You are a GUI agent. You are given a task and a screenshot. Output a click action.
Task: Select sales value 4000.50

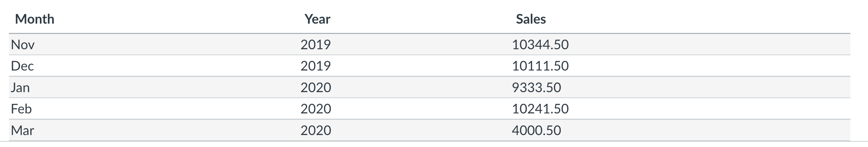[536, 130]
